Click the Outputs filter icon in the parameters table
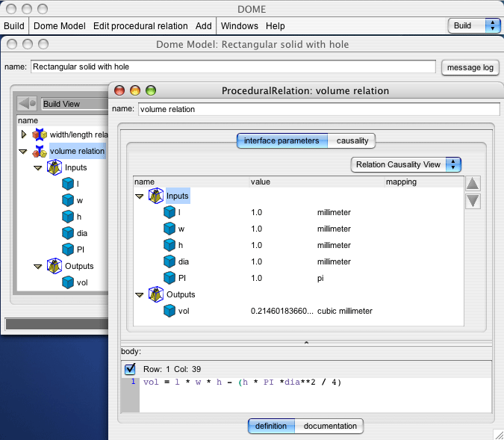This screenshot has width=504, height=440. (x=156, y=294)
